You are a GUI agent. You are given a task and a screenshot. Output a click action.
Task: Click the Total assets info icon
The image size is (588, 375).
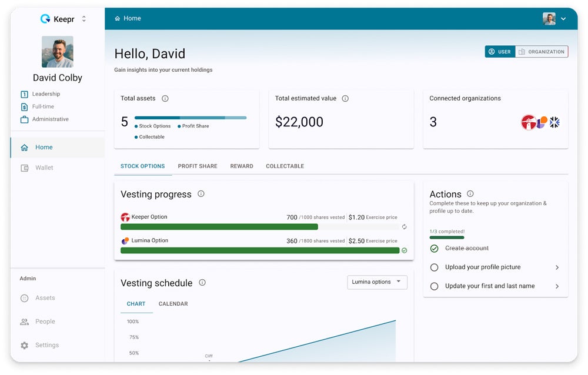[165, 99]
